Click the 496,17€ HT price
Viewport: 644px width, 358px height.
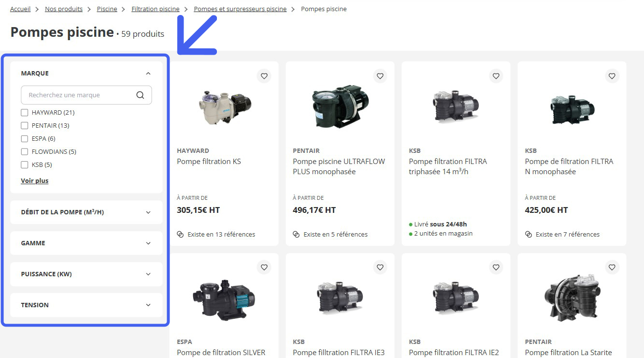315,210
